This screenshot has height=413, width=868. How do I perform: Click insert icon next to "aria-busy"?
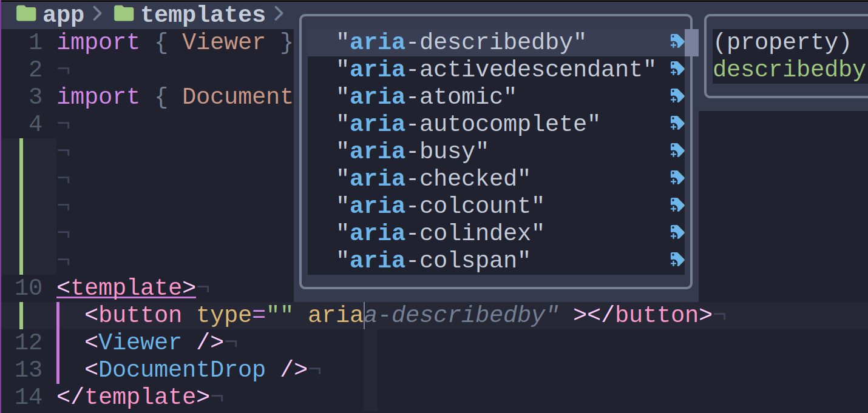click(677, 150)
